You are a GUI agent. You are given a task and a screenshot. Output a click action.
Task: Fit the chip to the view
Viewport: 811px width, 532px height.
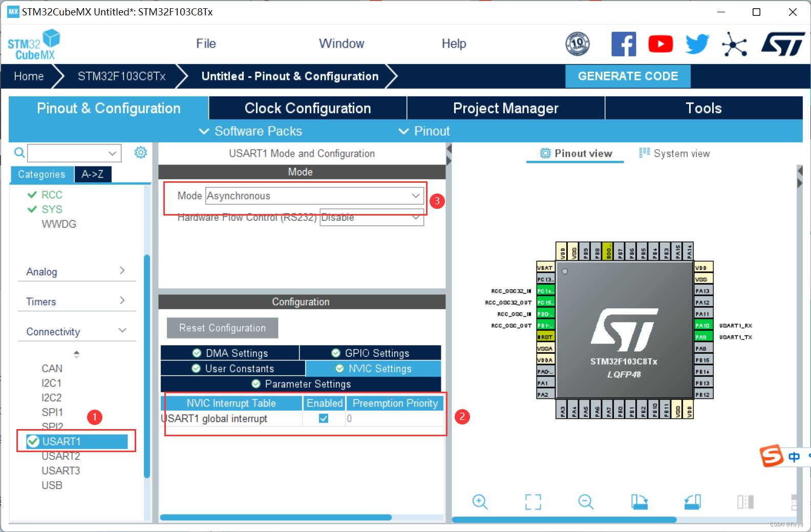533,502
